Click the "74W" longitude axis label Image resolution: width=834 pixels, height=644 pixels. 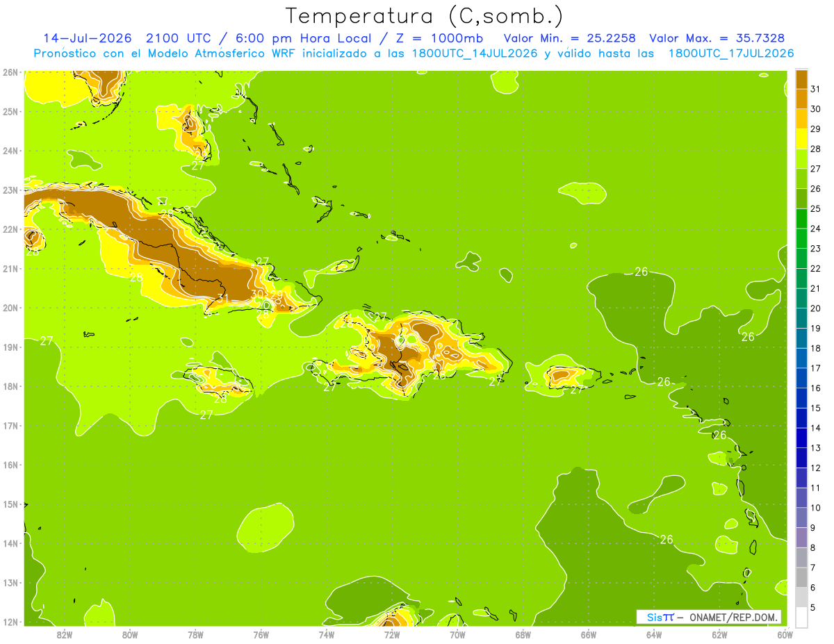(326, 634)
